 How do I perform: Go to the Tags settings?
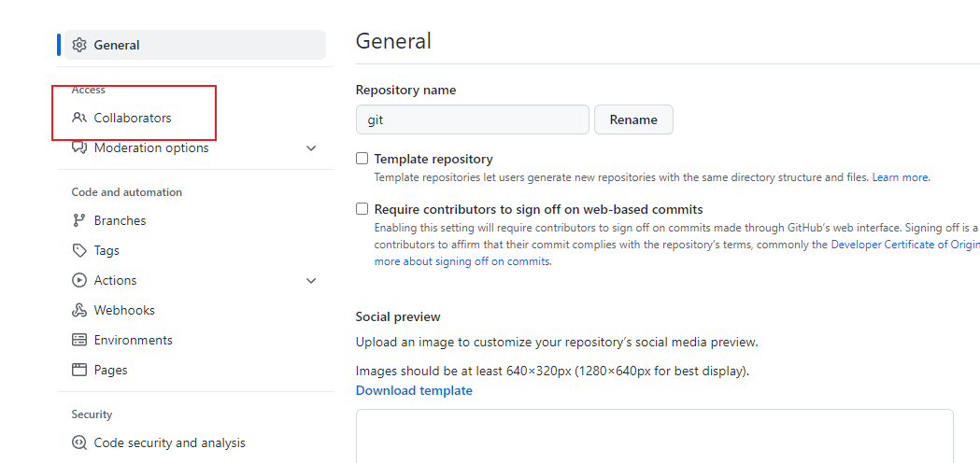pyautogui.click(x=107, y=250)
